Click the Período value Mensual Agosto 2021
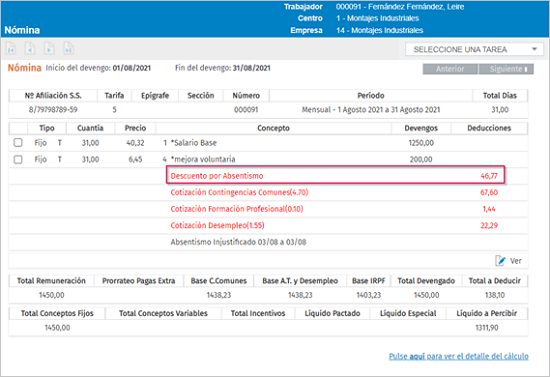 [x=371, y=110]
